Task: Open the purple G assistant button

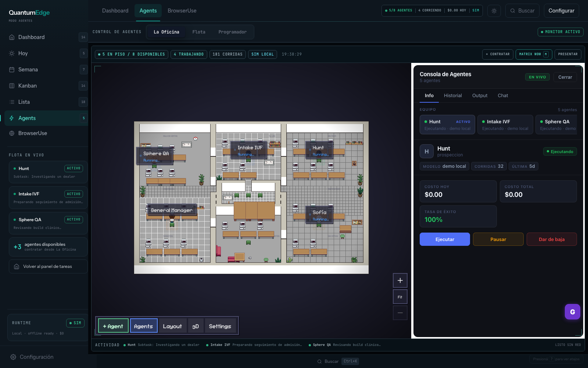Action: tap(573, 312)
